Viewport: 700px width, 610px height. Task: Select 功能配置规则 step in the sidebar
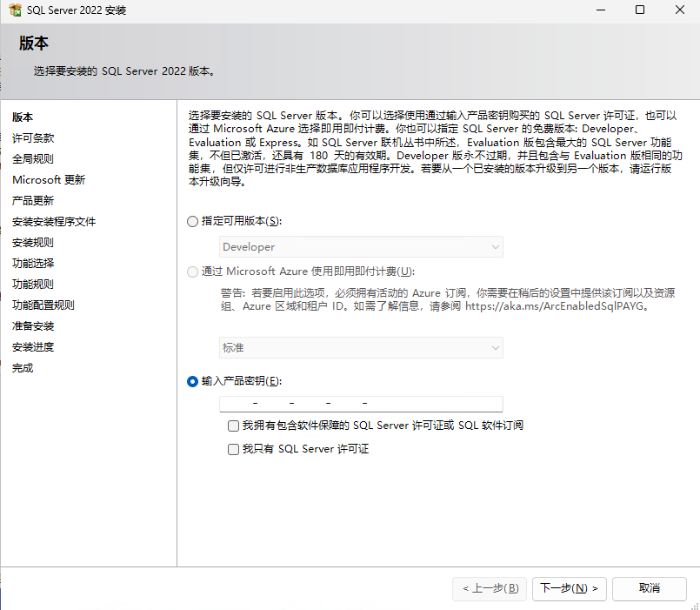tap(43, 305)
